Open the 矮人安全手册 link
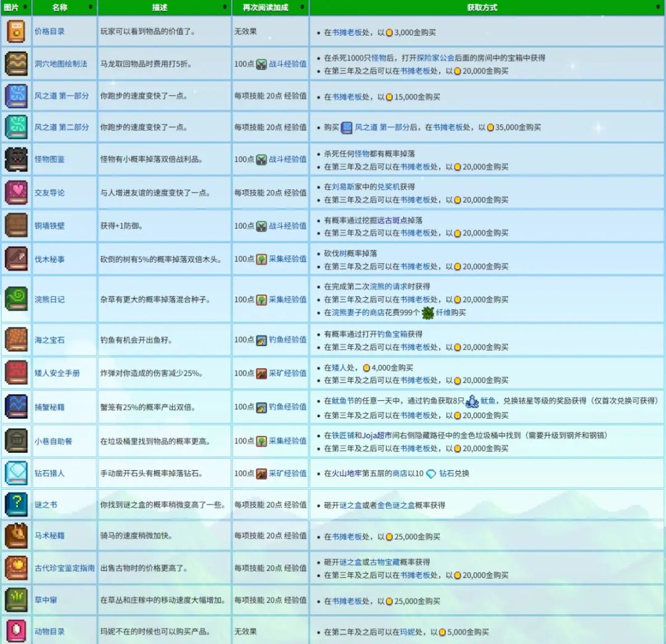 tap(57, 373)
